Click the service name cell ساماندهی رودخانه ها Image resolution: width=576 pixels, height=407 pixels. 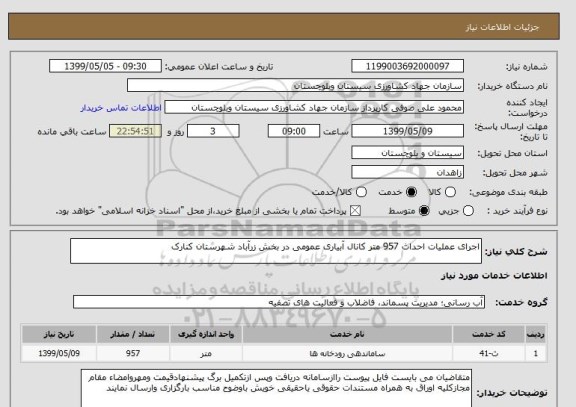347,353
